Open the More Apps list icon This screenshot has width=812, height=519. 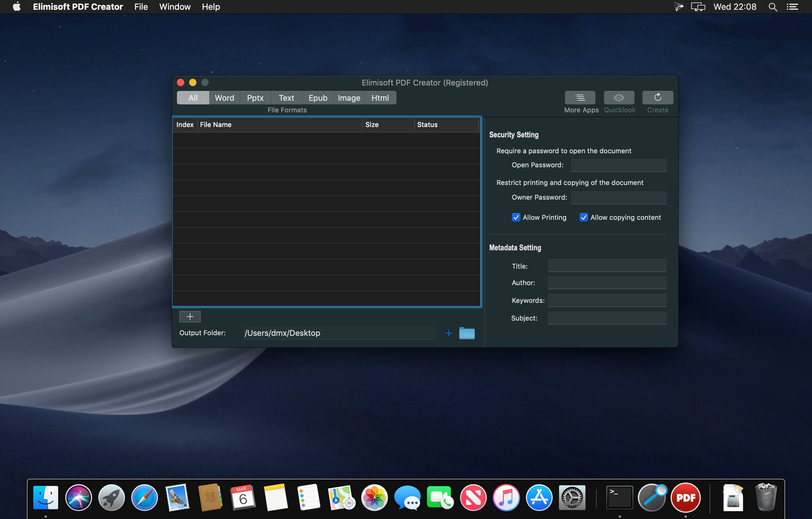pos(580,97)
